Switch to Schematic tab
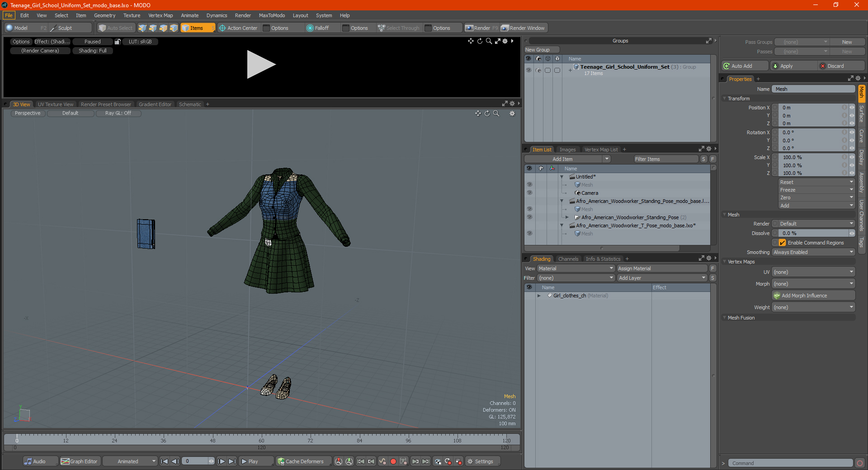 coord(190,104)
